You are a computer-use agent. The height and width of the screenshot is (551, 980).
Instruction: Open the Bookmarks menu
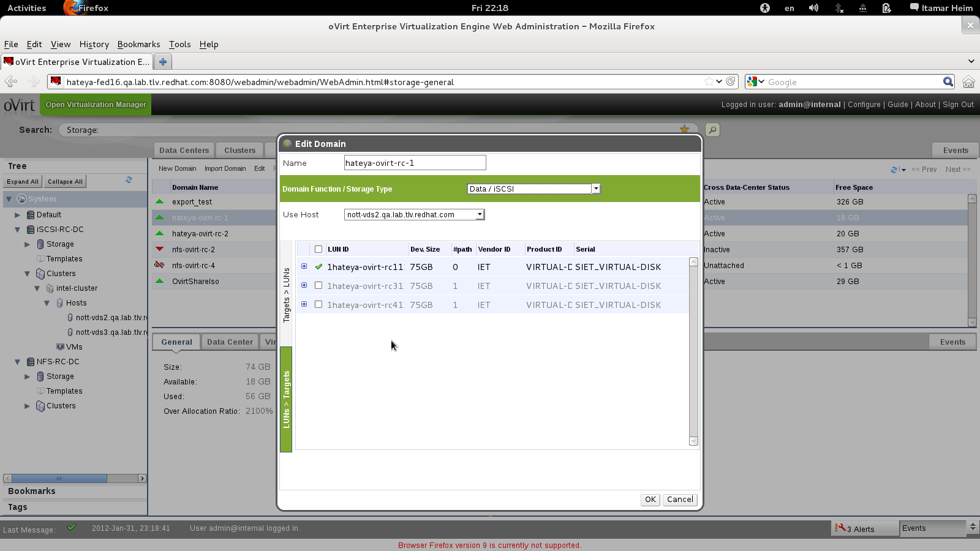[x=139, y=44]
